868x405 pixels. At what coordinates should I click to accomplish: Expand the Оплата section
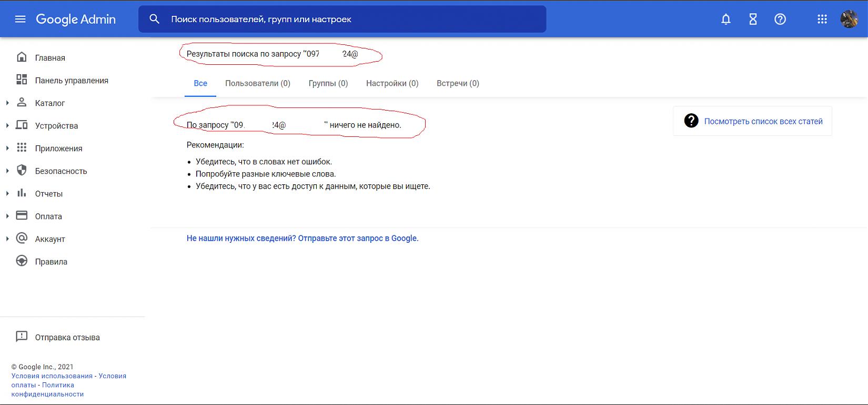[7, 216]
